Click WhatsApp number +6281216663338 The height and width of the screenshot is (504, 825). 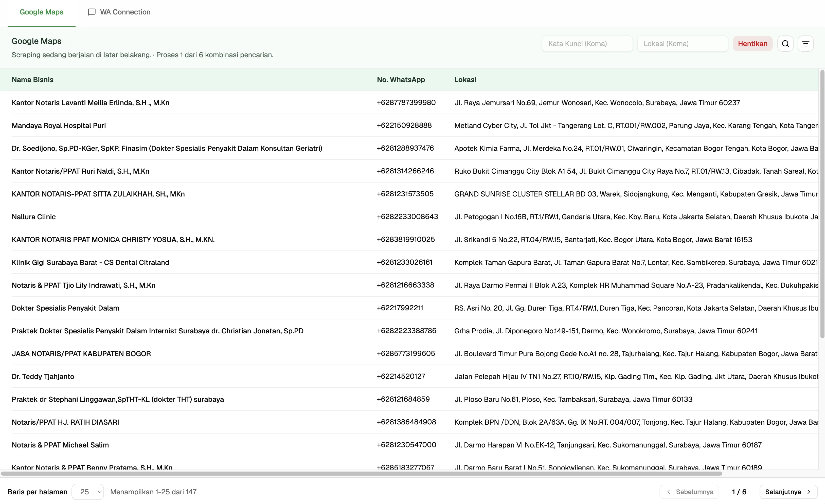coord(405,285)
